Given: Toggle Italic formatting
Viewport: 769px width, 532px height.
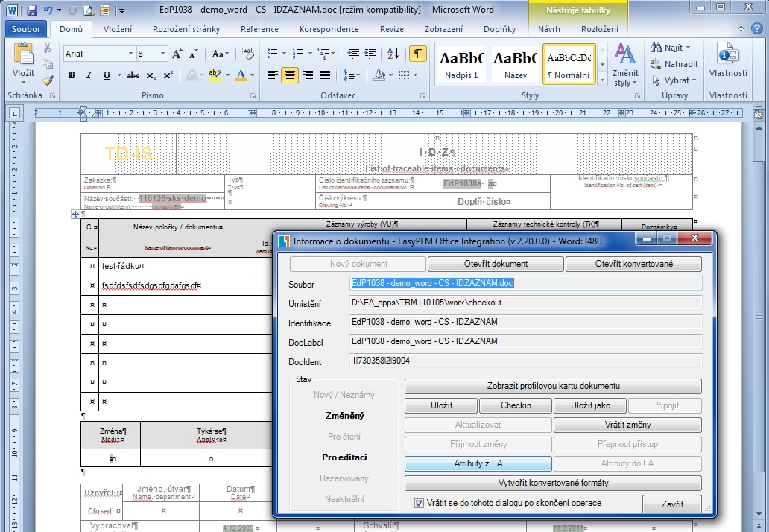Looking at the screenshot, I should point(89,75).
